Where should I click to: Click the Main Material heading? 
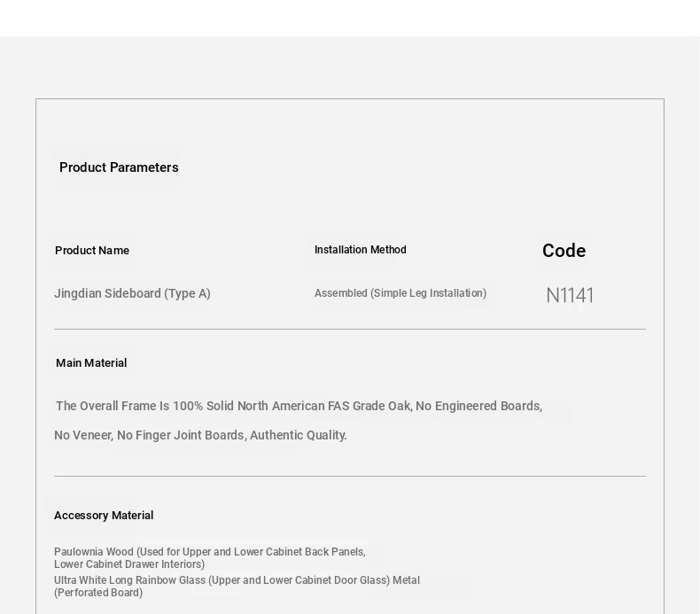(91, 363)
